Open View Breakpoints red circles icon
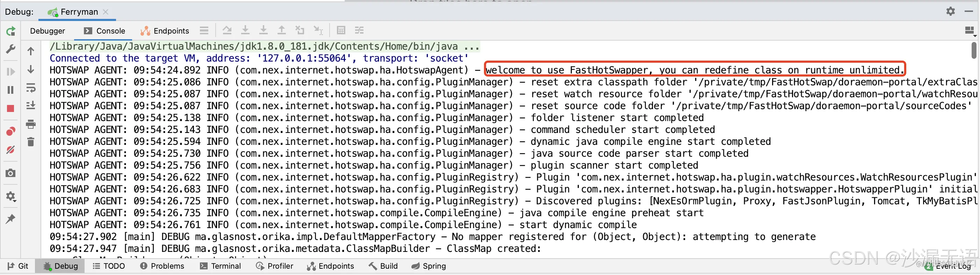 pos(10,132)
